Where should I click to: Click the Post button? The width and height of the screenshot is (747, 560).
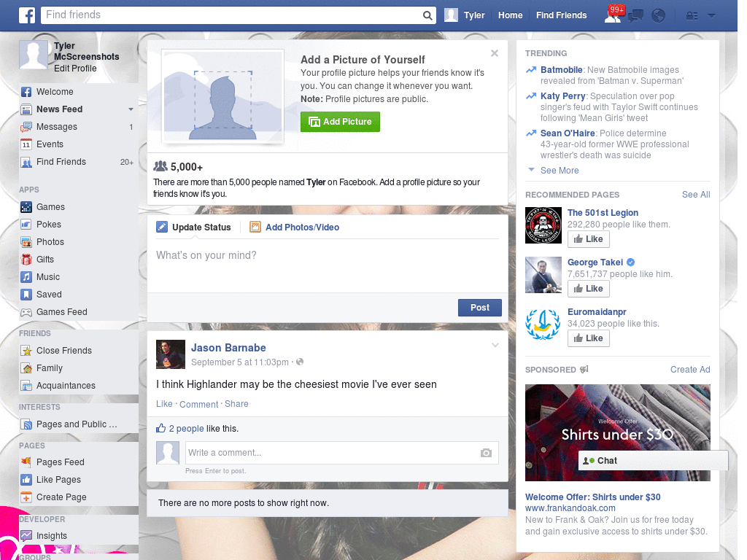(480, 308)
